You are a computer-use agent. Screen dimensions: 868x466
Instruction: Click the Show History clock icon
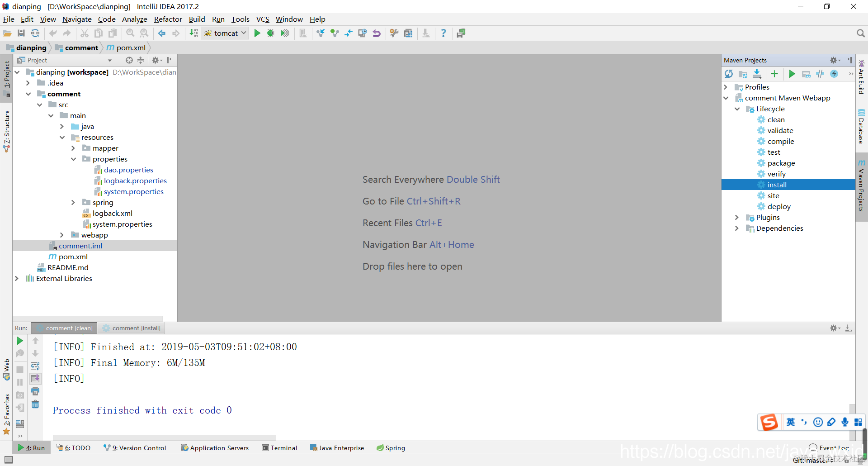363,33
